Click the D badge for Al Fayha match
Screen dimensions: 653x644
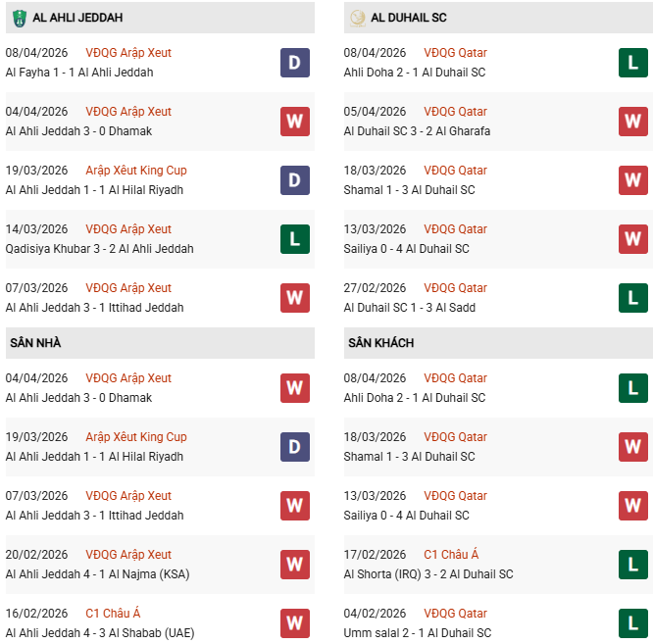[294, 63]
